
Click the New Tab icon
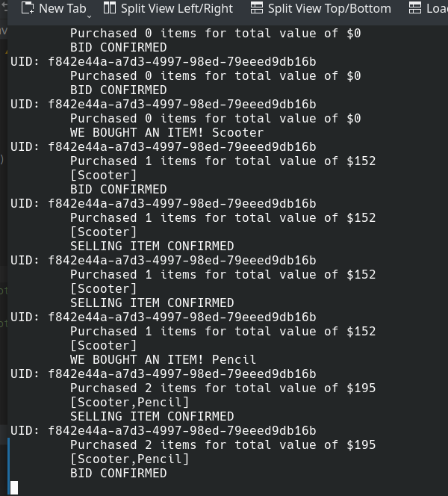coord(28,8)
